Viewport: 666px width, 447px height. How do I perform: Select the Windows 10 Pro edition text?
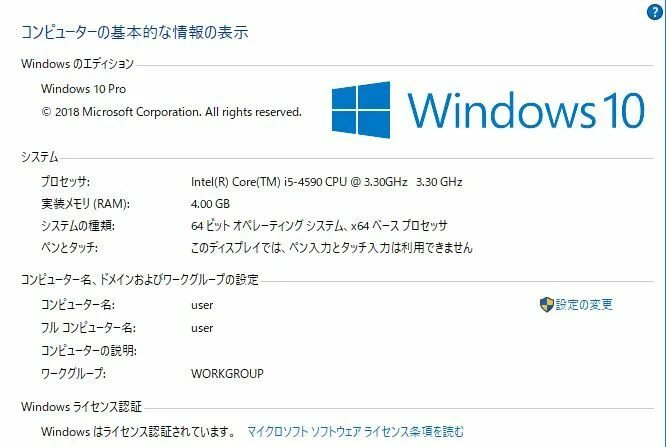click(x=84, y=89)
